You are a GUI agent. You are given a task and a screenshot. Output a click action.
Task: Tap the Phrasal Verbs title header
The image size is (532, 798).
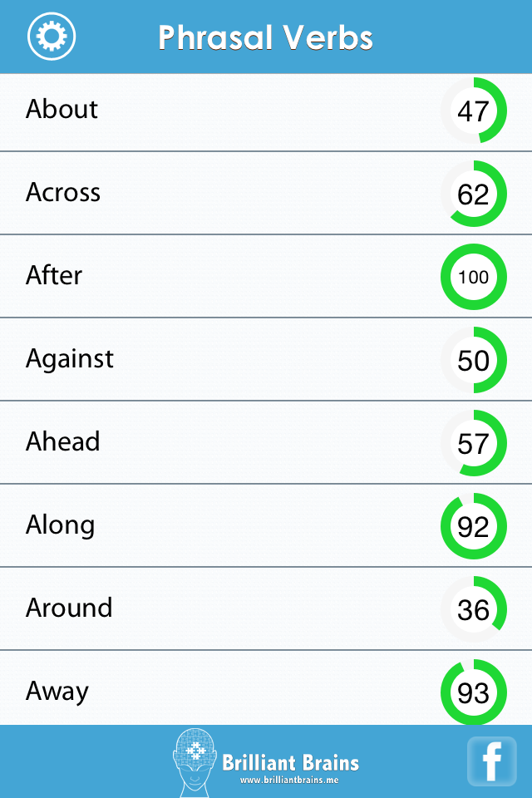click(266, 37)
